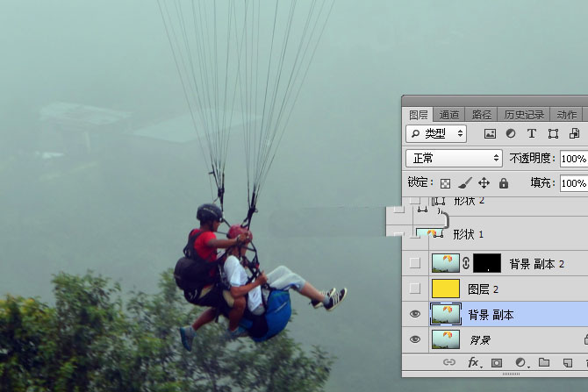Select the pixel layer filter icon

[490, 134]
